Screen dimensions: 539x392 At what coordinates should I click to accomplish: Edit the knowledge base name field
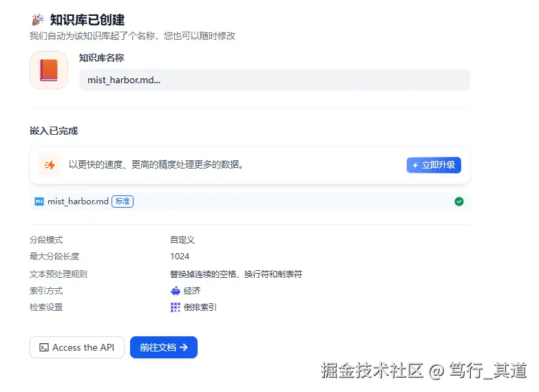[274, 80]
